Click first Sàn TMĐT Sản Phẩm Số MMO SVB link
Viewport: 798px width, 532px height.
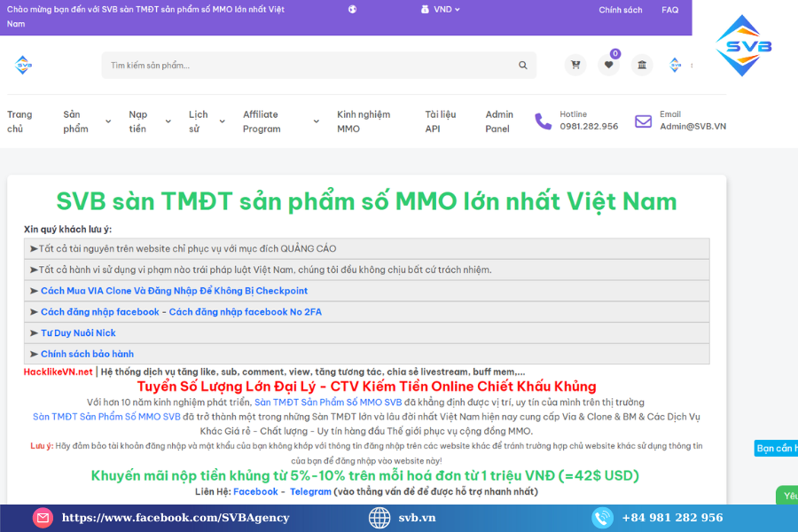(x=328, y=403)
